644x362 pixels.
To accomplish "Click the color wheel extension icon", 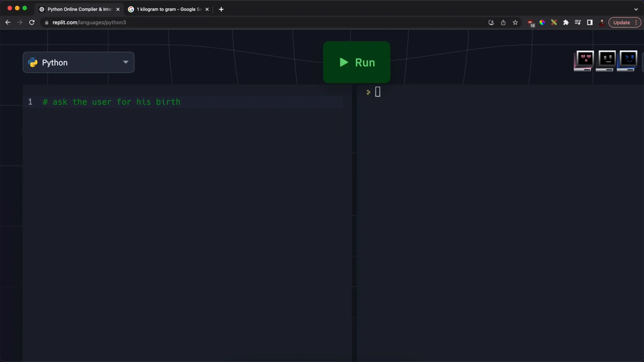I will point(542,22).
